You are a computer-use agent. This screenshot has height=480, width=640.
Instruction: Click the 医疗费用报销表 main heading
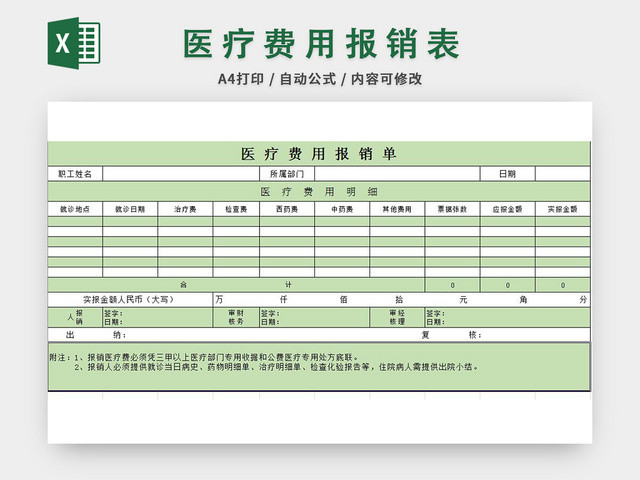tap(322, 44)
